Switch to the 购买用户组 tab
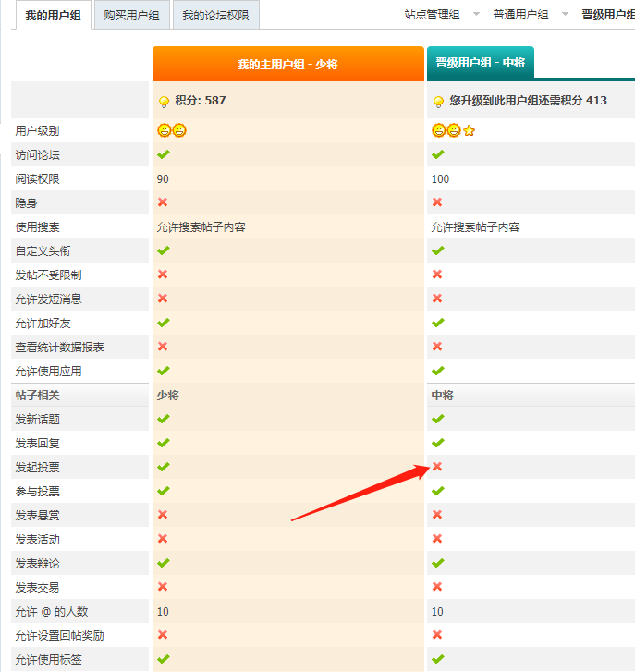 131,15
